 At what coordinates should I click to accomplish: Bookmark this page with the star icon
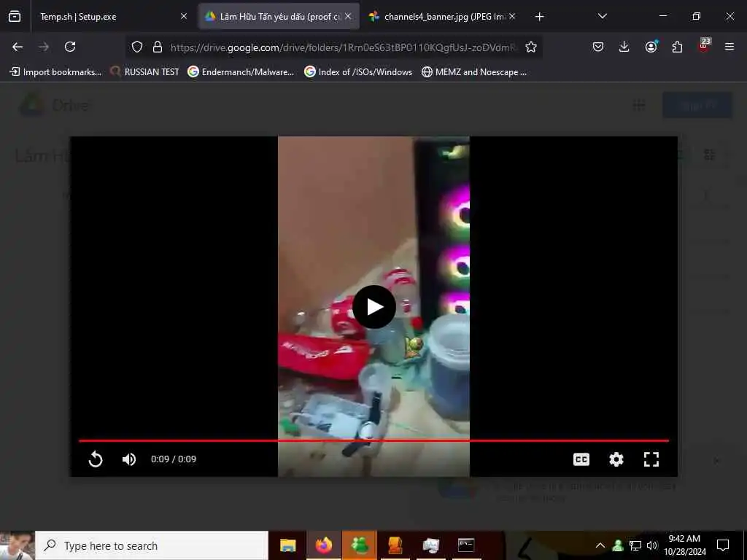point(531,47)
